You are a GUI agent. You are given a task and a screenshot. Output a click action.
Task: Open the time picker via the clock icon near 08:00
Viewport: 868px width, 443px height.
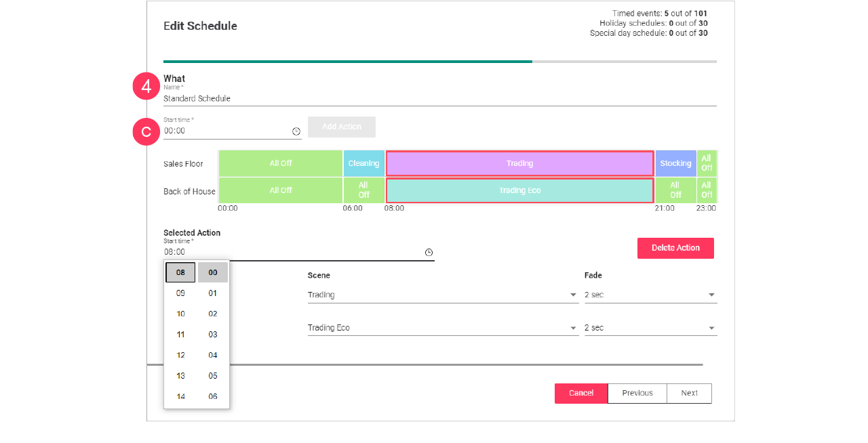point(429,251)
